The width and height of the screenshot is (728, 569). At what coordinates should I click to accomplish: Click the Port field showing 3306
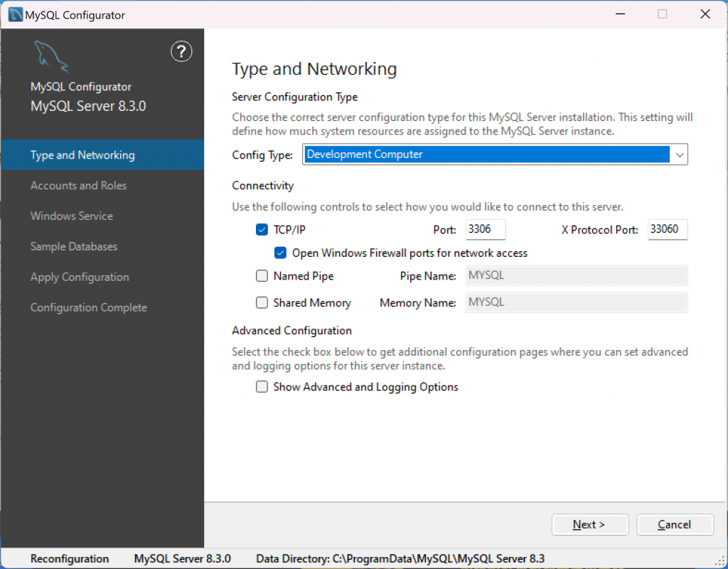[486, 230]
